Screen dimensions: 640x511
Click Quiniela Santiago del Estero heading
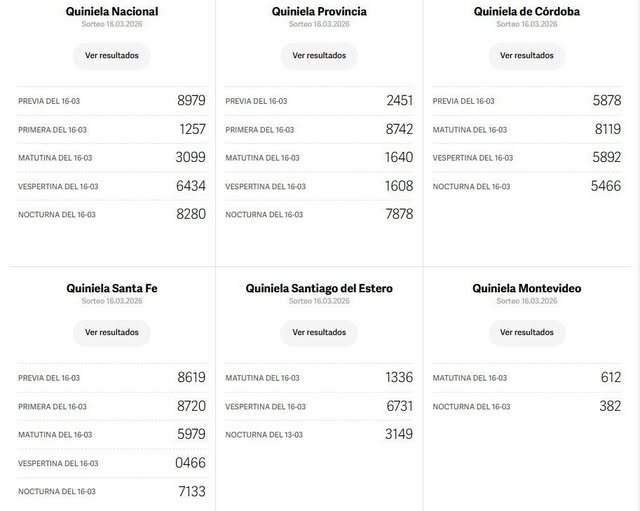coord(319,288)
